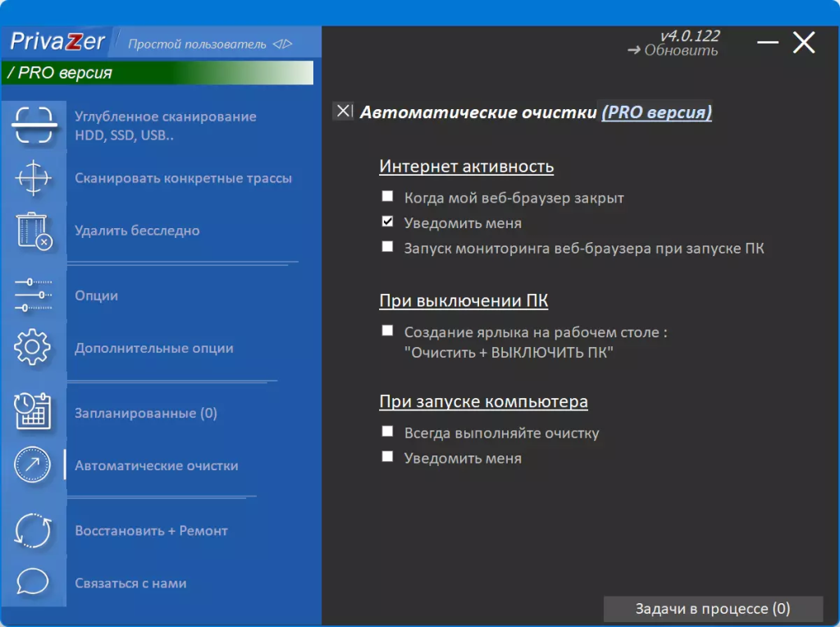Click the '(PRO версия)' link in the header

pos(657,112)
